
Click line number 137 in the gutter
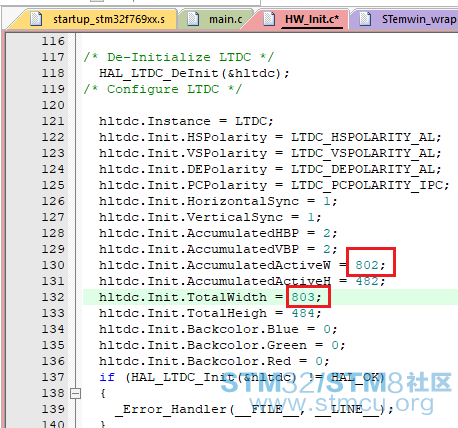53,377
